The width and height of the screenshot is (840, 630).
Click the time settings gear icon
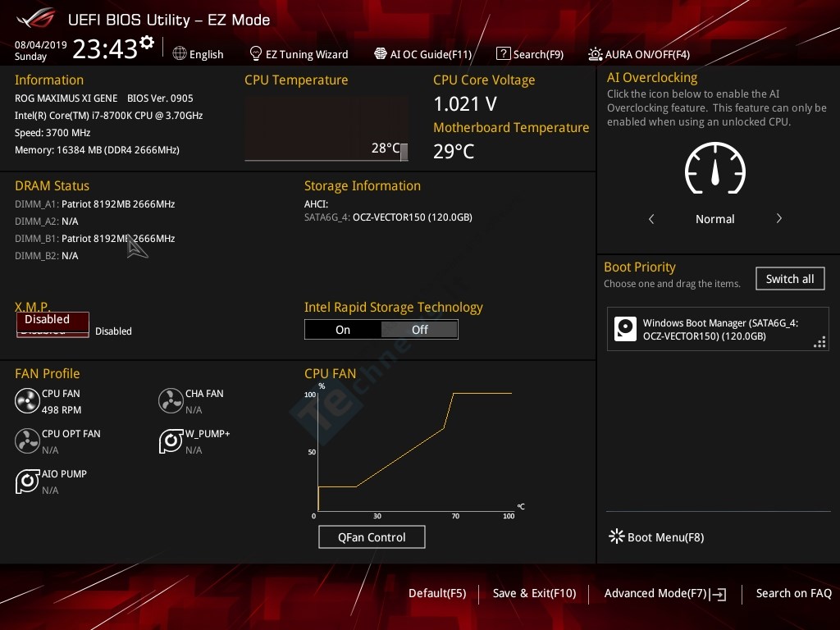click(x=146, y=43)
